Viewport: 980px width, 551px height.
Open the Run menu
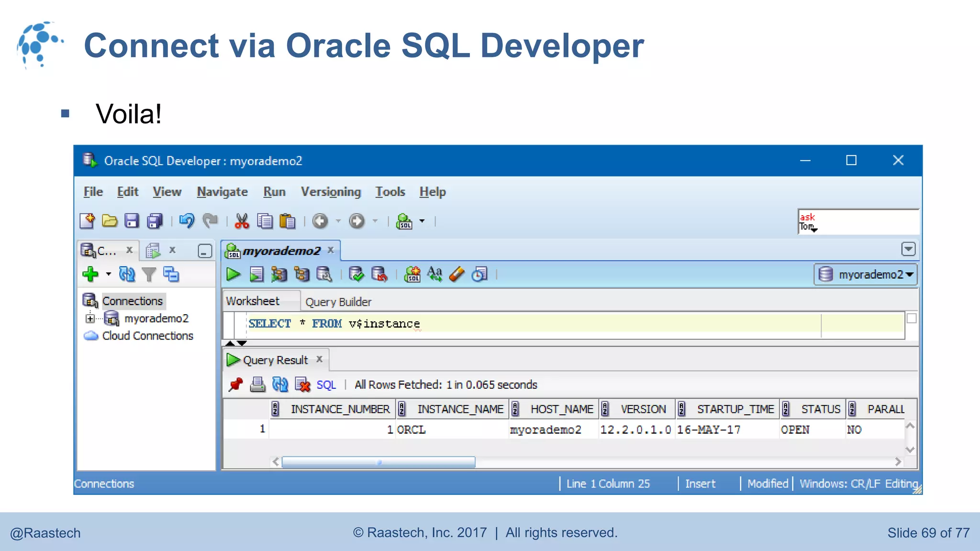click(274, 192)
